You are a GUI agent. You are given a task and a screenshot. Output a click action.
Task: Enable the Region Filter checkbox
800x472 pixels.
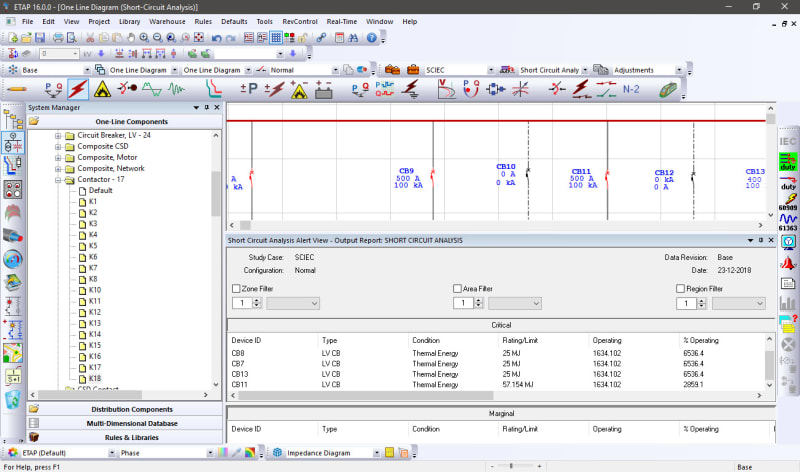pyautogui.click(x=680, y=289)
